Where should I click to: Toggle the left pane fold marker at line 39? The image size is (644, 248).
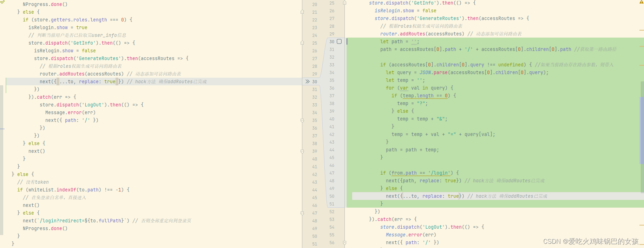tap(302, 151)
